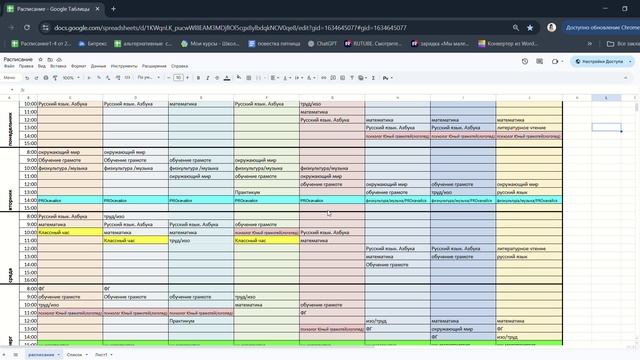
Task: Open the Справка menu
Action: coord(180,66)
